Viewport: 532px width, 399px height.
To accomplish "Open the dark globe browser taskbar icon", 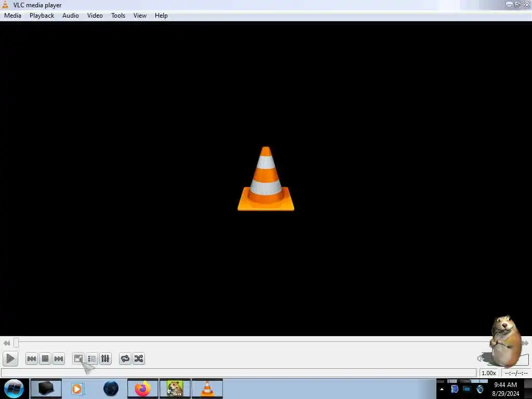I will (x=111, y=389).
